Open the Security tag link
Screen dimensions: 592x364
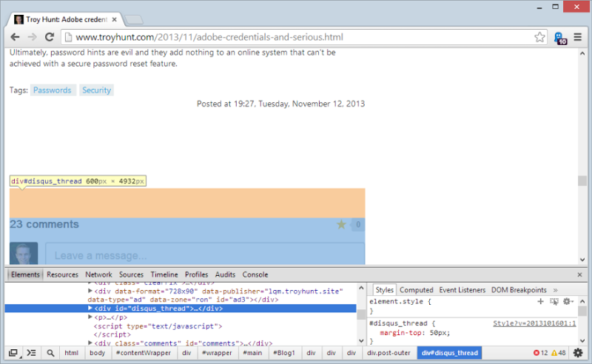tap(97, 90)
